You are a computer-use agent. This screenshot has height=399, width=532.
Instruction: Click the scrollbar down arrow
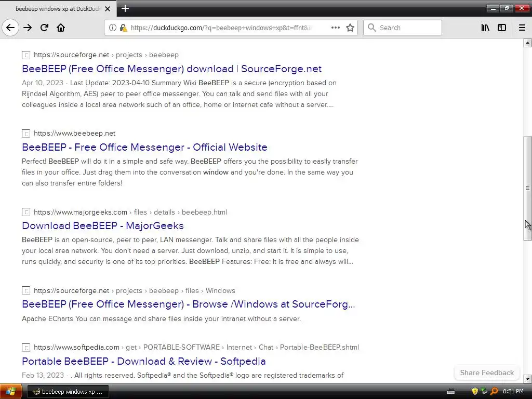pos(527,379)
